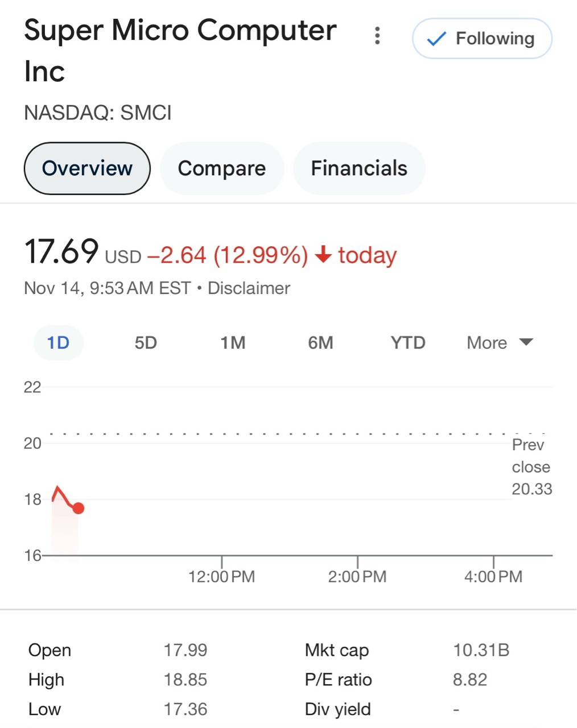Click the red down arrow price indicator
577x728 pixels.
coord(323,255)
